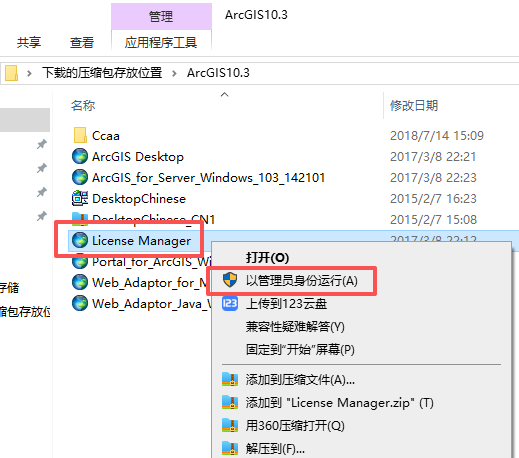The image size is (519, 458).
Task: Click the ArcGIS10.3 breadcrumb segment
Action: pos(218,72)
